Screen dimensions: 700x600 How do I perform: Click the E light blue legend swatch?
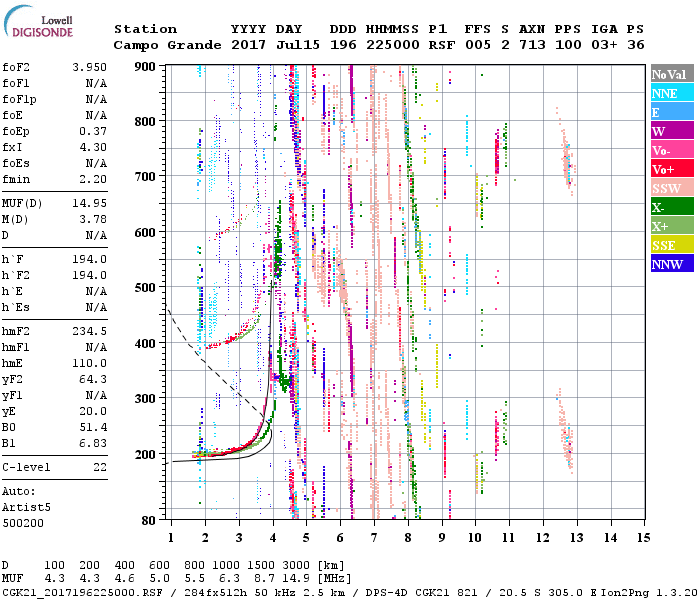click(x=671, y=112)
